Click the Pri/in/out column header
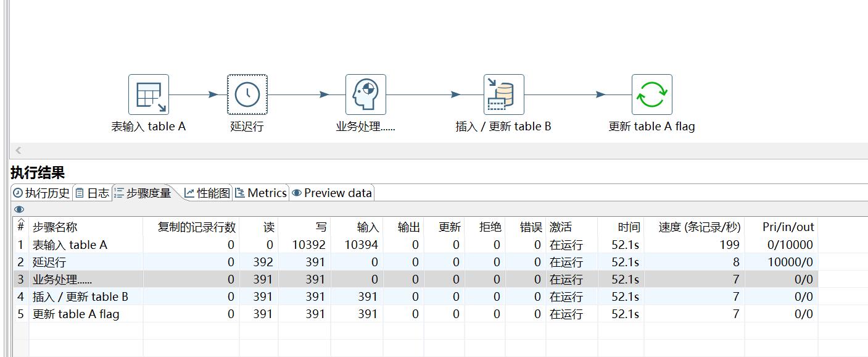Screen dimensions: 868x357 (781, 227)
